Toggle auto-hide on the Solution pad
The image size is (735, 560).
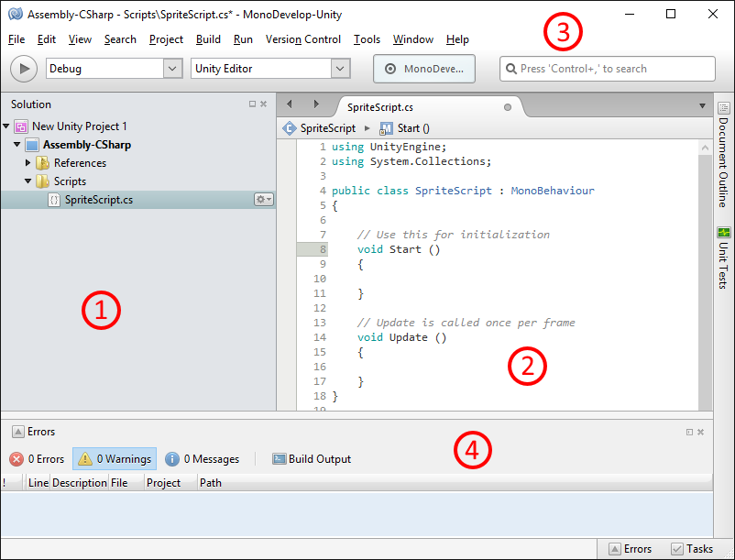coord(252,104)
